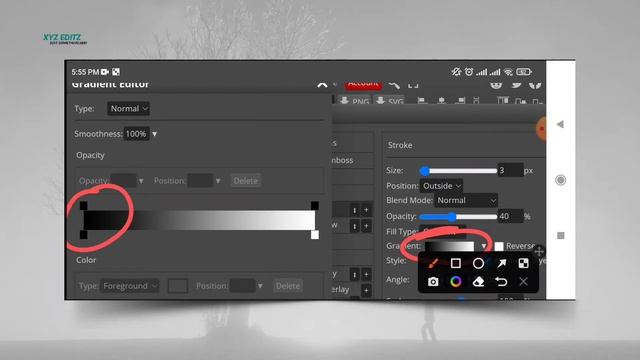Open the Stroke Gradient preset arrow
This screenshot has width=640, height=360.
pos(484,246)
